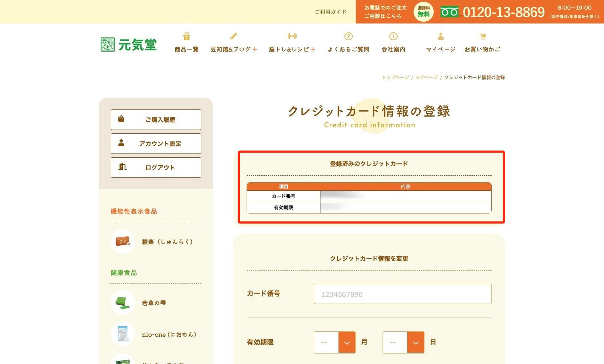Expand the plus next to 豆知識&ブログ
The image size is (604, 364).
255,49
